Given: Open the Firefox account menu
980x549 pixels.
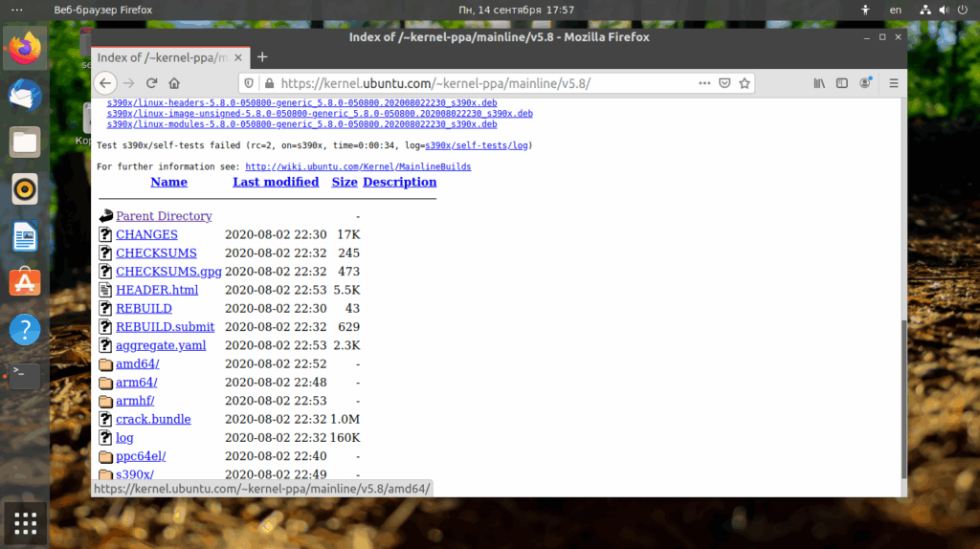Looking at the screenshot, I should pos(865,83).
